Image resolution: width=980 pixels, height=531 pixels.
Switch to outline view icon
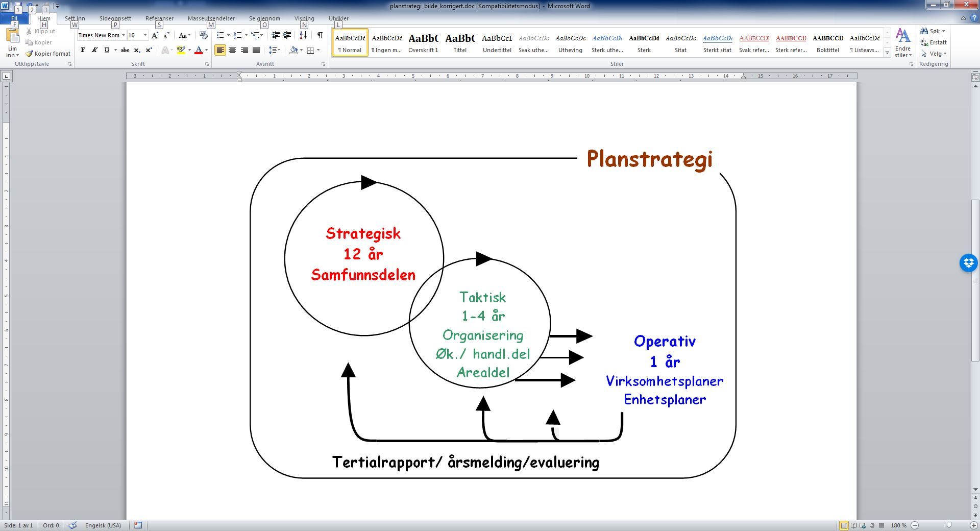coord(872,525)
